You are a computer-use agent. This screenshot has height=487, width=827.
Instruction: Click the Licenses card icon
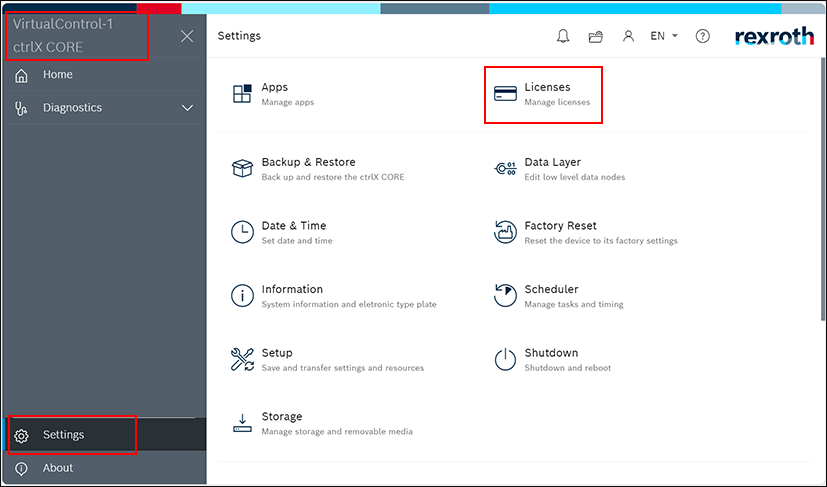(505, 93)
